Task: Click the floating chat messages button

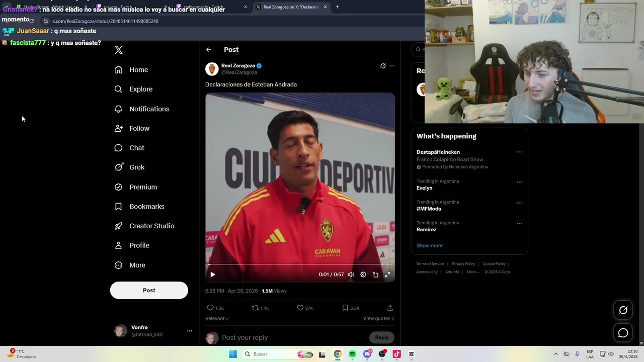Action: 623,333
